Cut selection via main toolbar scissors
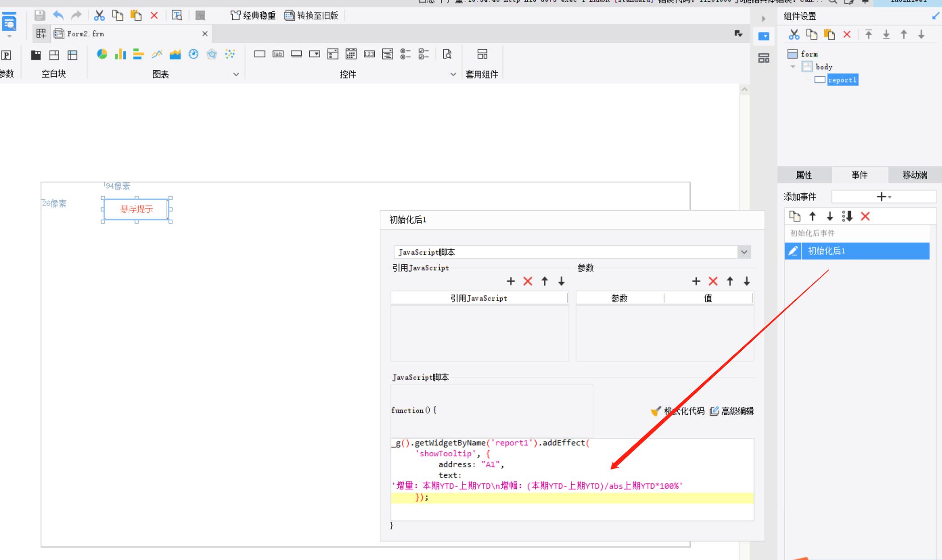 point(99,15)
